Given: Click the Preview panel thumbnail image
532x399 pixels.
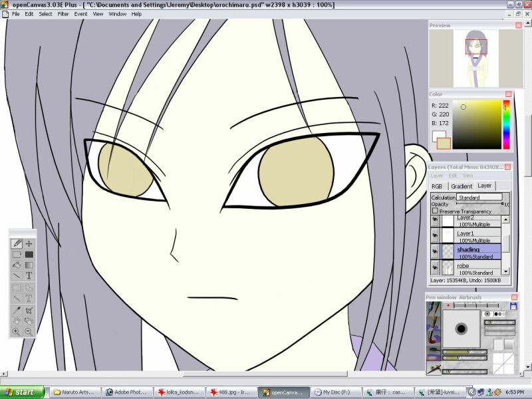Looking at the screenshot, I should tap(476, 59).
